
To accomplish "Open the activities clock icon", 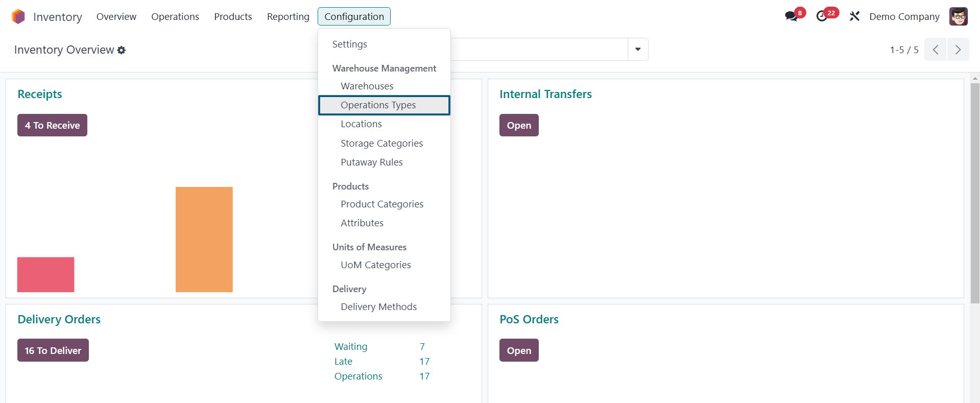I will point(822,16).
